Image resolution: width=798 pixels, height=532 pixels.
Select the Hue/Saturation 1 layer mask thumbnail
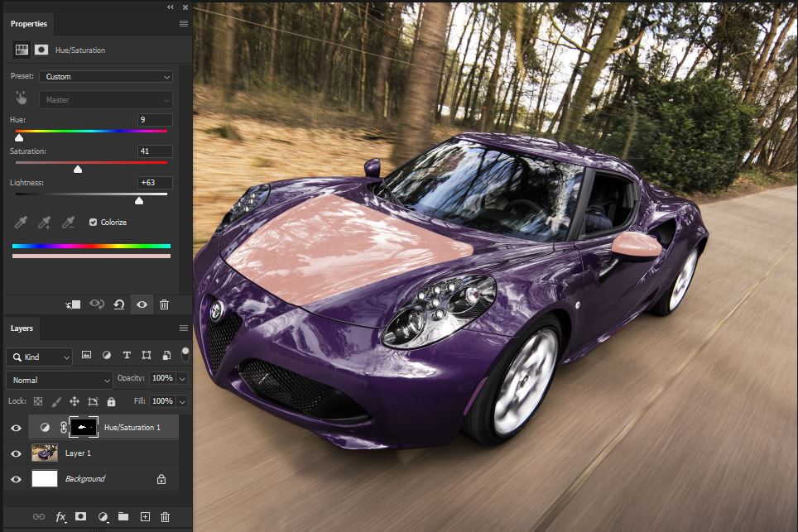pyautogui.click(x=84, y=427)
